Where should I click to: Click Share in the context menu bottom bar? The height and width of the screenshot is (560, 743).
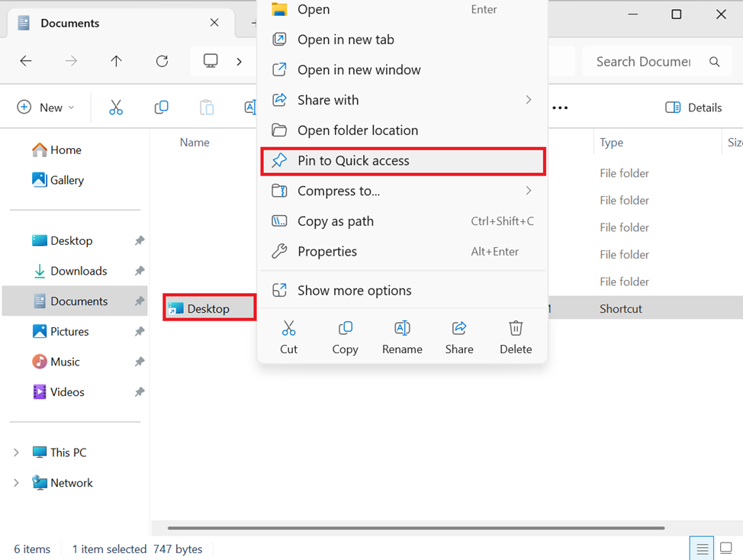[x=459, y=338]
